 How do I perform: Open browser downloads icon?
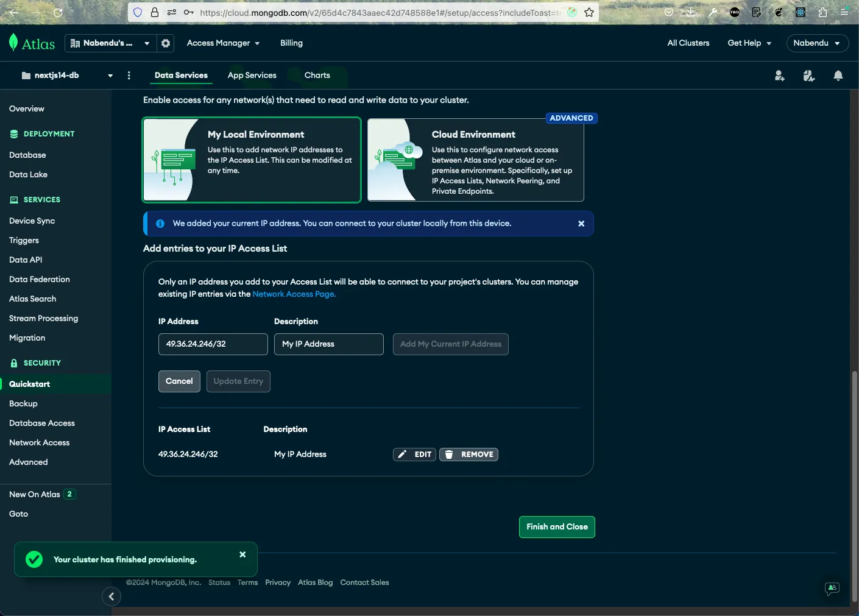[690, 12]
